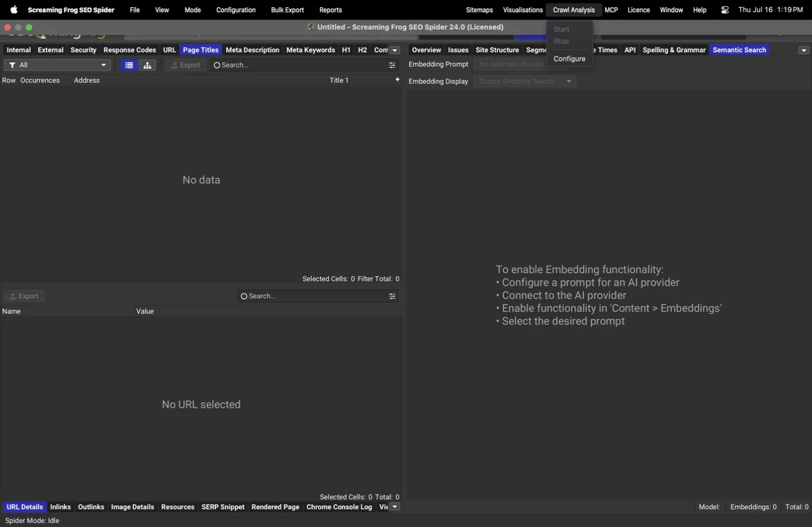Screen dimensions: 812x527
Task: Switch to the API tab
Action: [630, 50]
